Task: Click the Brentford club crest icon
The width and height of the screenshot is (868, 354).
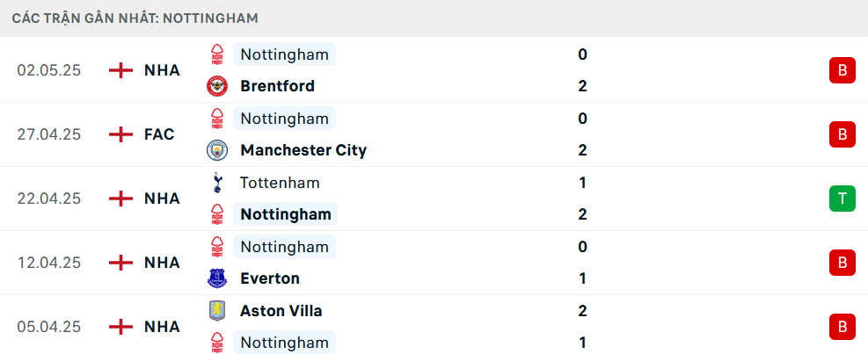Action: [x=217, y=86]
